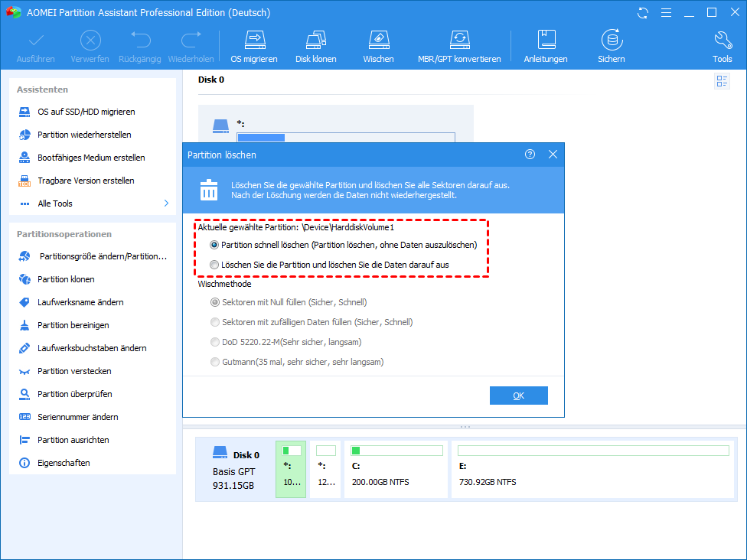Click the Partition überprüfen magnifier icon

[x=24, y=394]
